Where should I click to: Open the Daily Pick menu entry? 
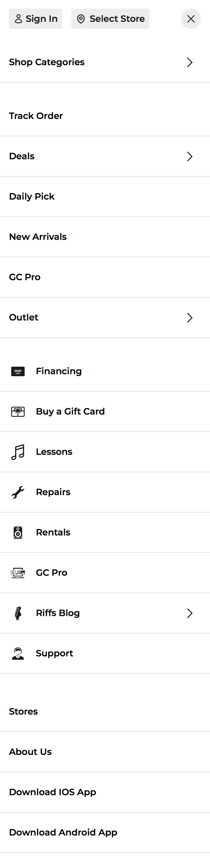[x=32, y=196]
